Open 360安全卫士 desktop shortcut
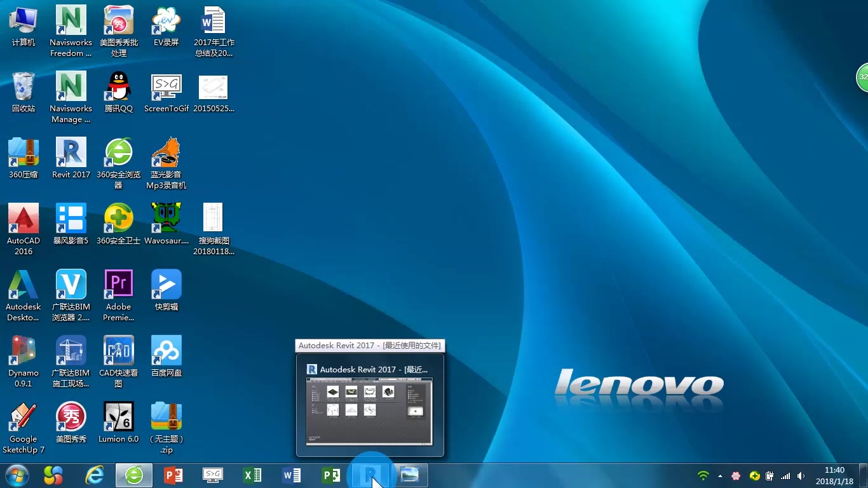Image resolution: width=868 pixels, height=488 pixels. click(119, 225)
